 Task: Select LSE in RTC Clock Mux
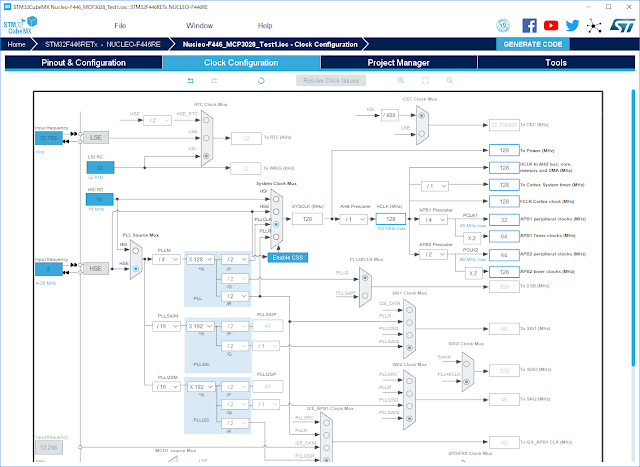click(x=206, y=138)
